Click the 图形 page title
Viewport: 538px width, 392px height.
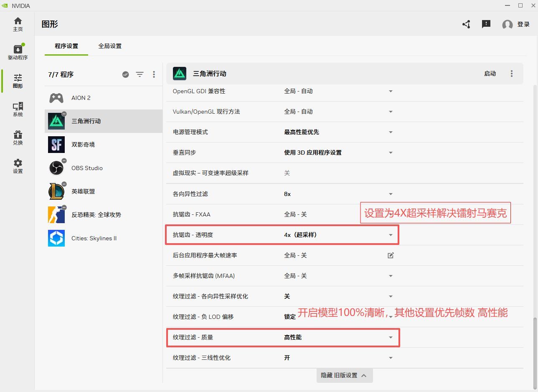[x=50, y=24]
